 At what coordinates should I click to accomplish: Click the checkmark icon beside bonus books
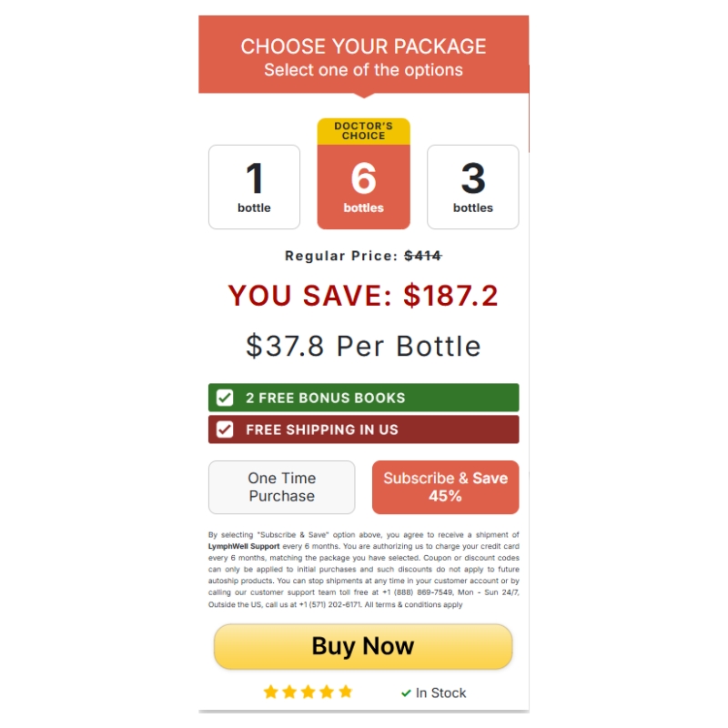click(x=225, y=398)
